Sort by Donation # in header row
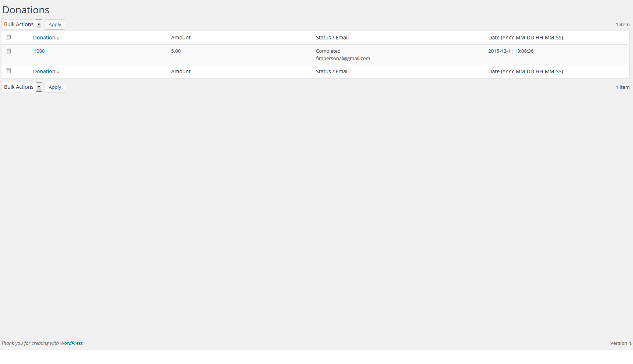This screenshot has height=364, width=633. [x=46, y=38]
